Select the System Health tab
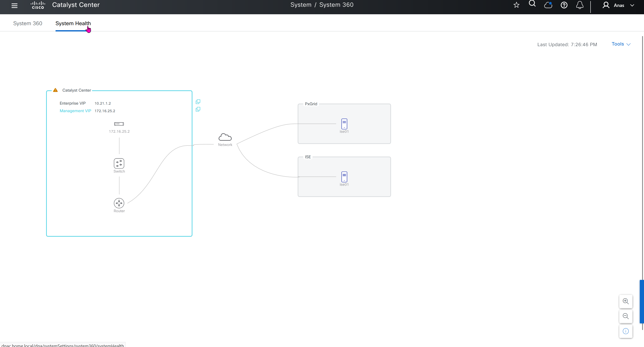The width and height of the screenshot is (644, 347). pos(73,23)
